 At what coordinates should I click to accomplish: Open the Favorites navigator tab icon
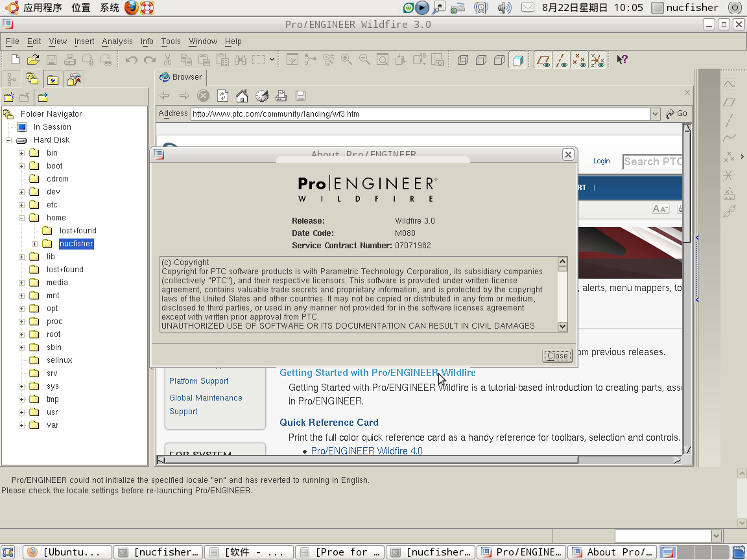pyautogui.click(x=53, y=80)
